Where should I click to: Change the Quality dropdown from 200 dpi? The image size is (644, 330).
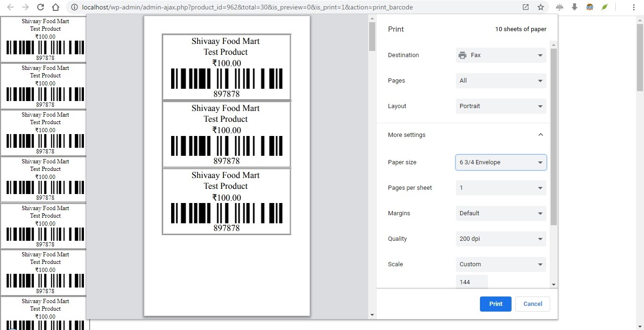(501, 239)
